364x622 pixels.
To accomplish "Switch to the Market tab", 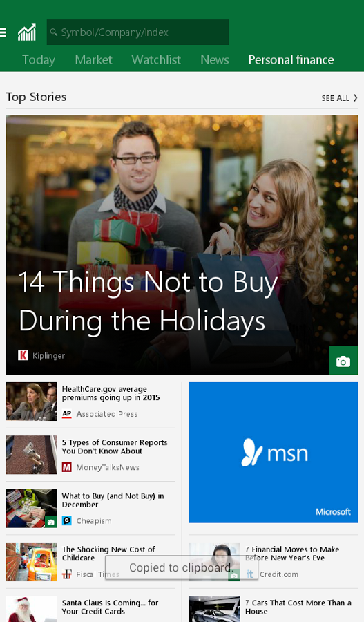I will 93,59.
